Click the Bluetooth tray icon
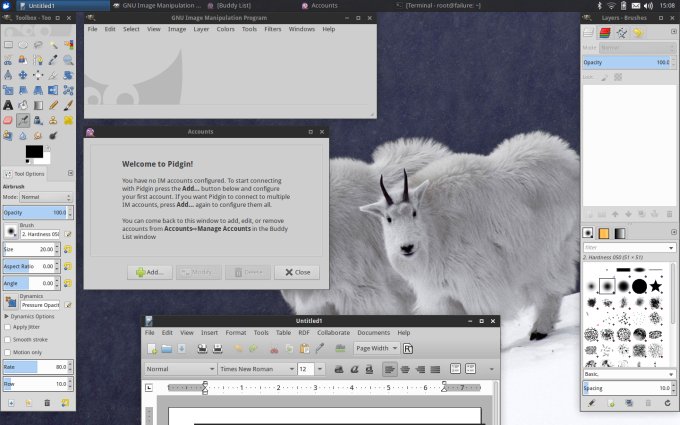This screenshot has width=680, height=425. click(x=600, y=6)
